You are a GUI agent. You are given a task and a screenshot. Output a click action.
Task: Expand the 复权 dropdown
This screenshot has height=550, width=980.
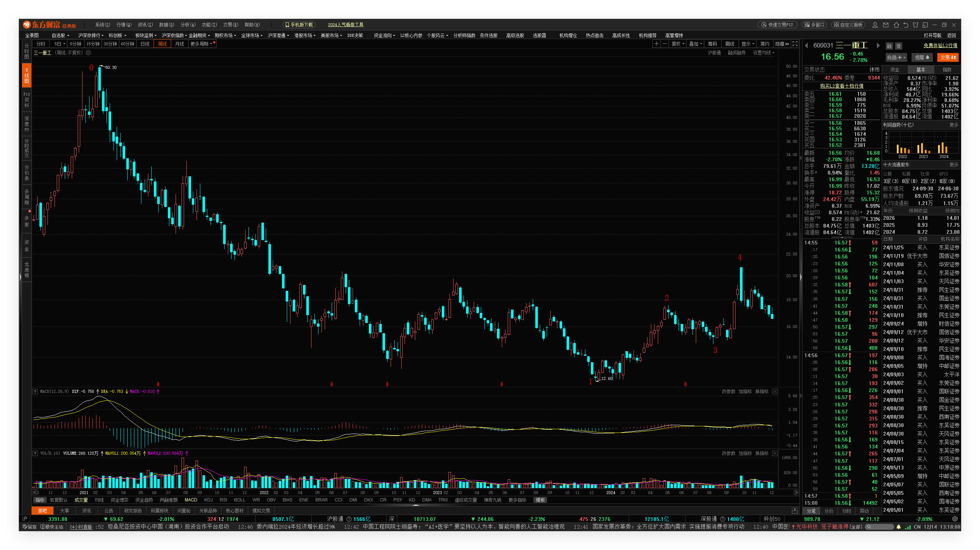(678, 44)
